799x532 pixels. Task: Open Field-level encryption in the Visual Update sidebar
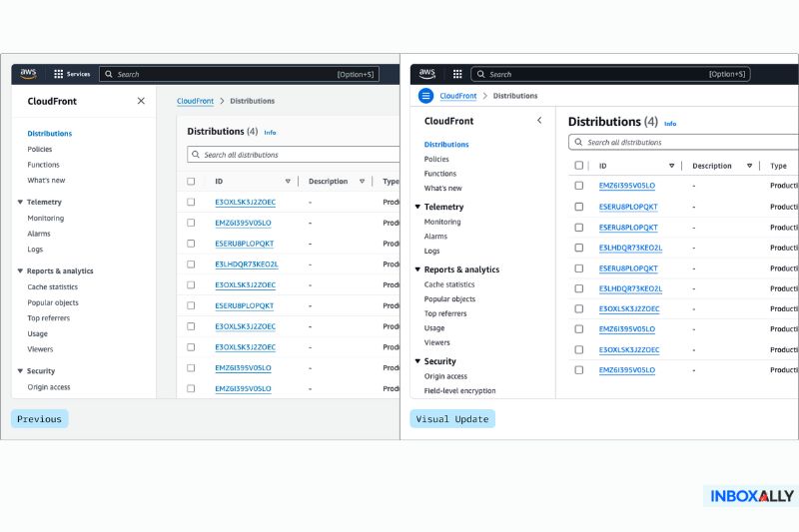click(x=459, y=391)
